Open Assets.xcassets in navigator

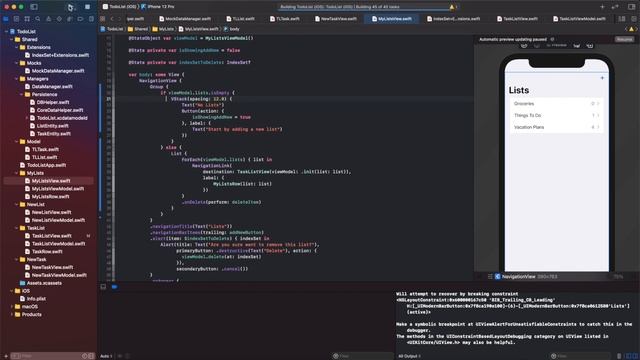tap(41, 283)
